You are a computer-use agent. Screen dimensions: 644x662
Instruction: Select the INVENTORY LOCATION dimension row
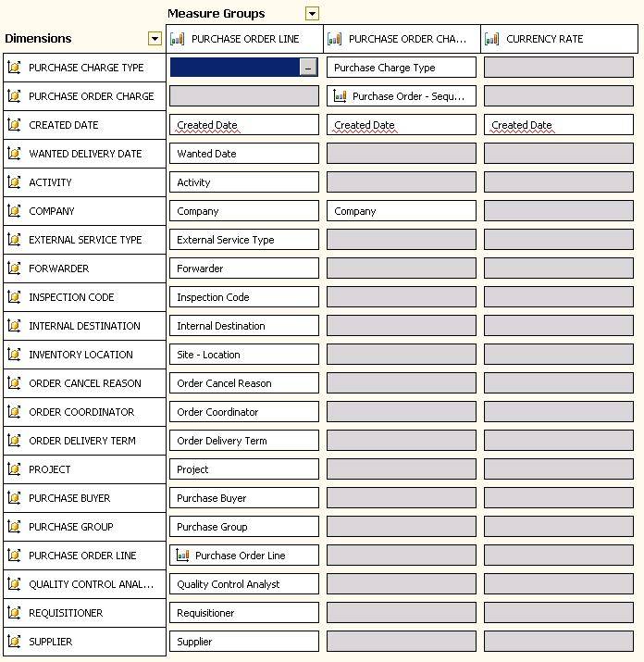pos(81,355)
